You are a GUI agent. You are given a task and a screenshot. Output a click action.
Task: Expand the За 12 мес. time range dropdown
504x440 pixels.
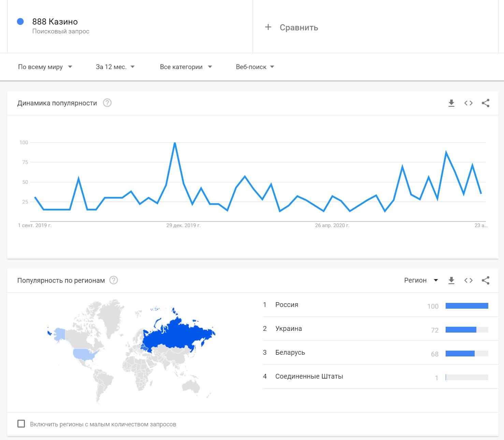[115, 67]
